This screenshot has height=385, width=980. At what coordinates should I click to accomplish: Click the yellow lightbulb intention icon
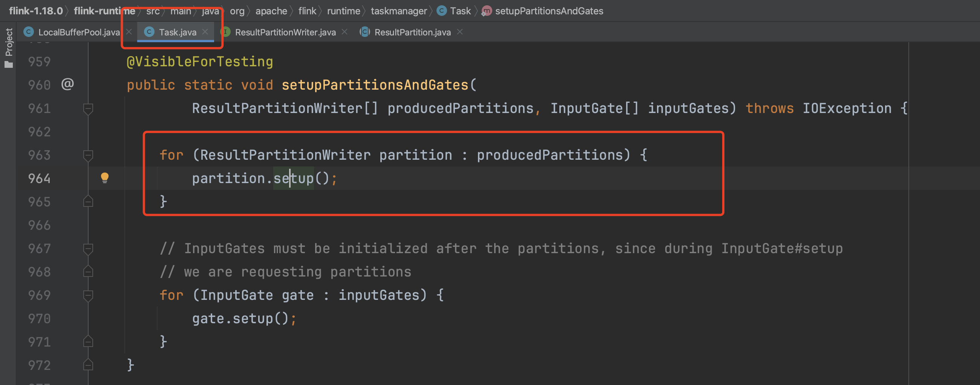105,177
